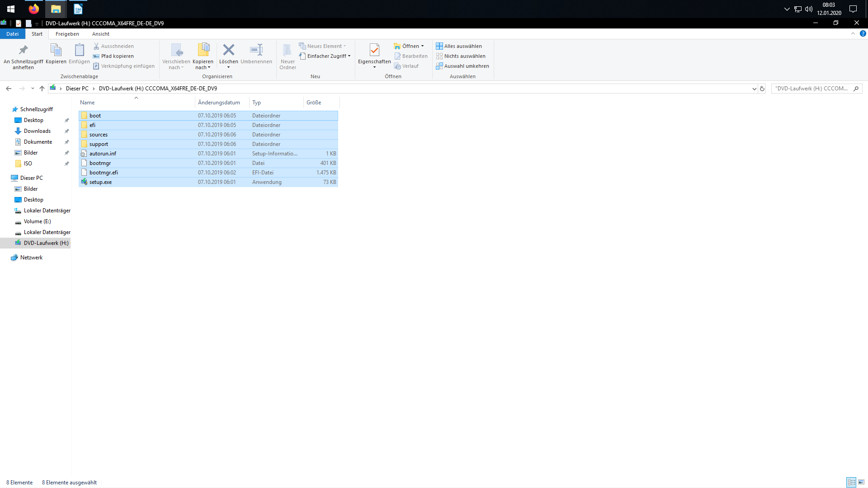Select the support folder
Image resolution: width=868 pixels, height=488 pixels.
point(208,144)
